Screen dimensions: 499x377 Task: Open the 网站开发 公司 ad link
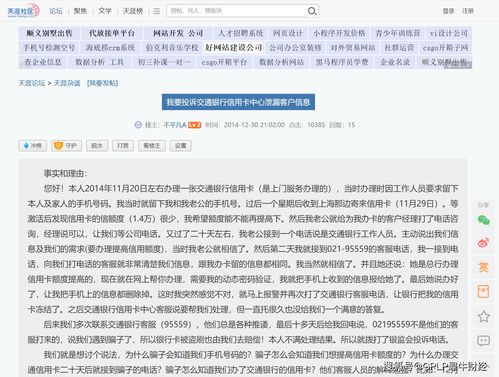point(178,33)
